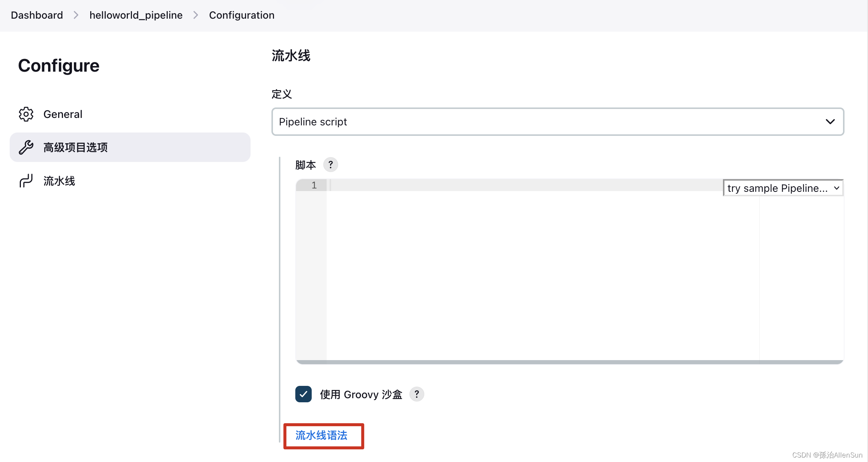
Task: Open the Dashboard breadcrumb link
Action: pyautogui.click(x=37, y=15)
